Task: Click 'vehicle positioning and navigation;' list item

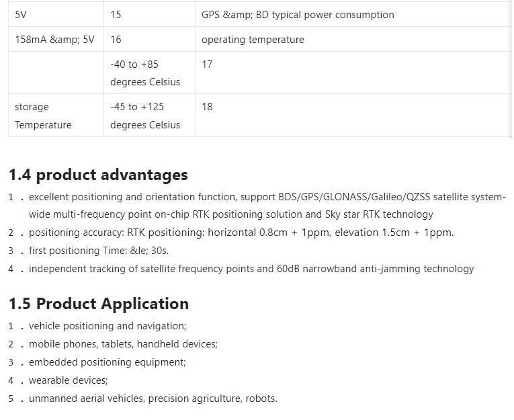Action: pyautogui.click(x=108, y=326)
